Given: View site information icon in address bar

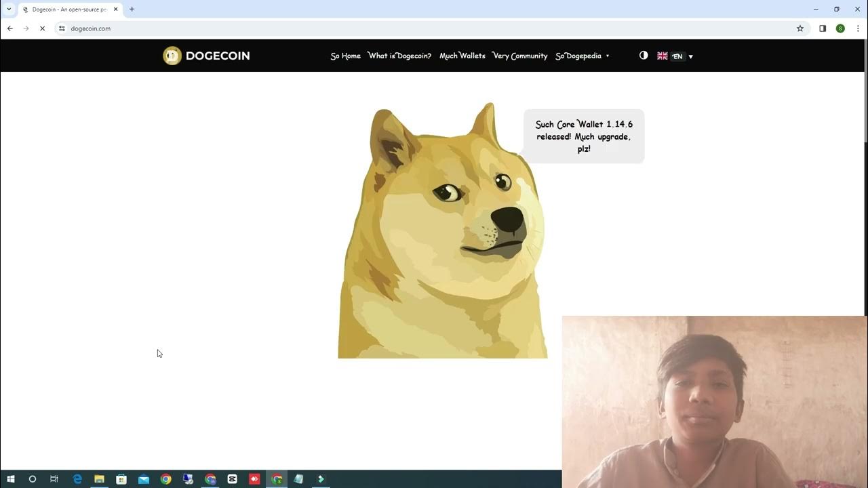Looking at the screenshot, I should coord(62,28).
